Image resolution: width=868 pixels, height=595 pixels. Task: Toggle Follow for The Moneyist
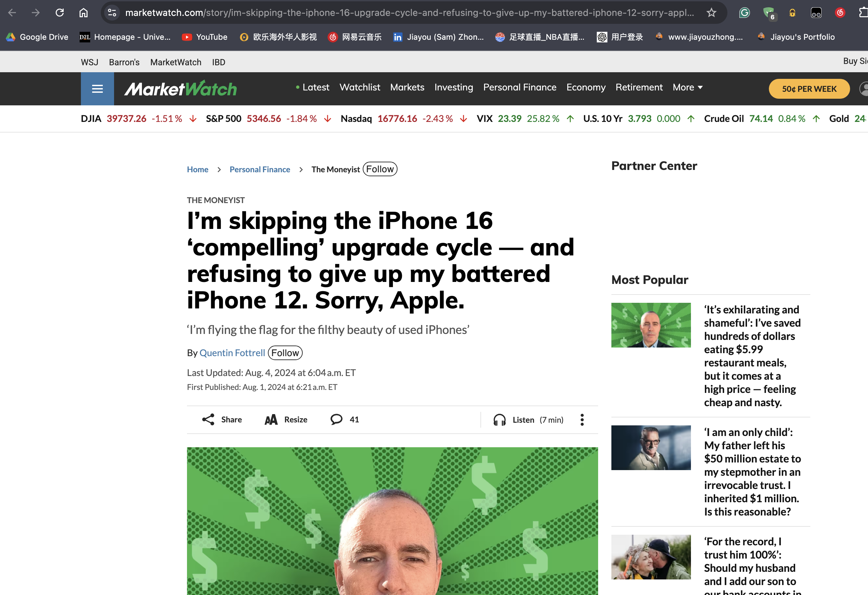point(380,169)
